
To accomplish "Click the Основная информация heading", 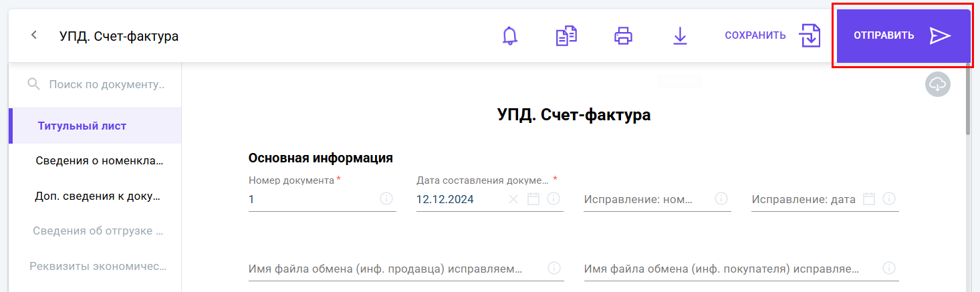I will (x=320, y=158).
